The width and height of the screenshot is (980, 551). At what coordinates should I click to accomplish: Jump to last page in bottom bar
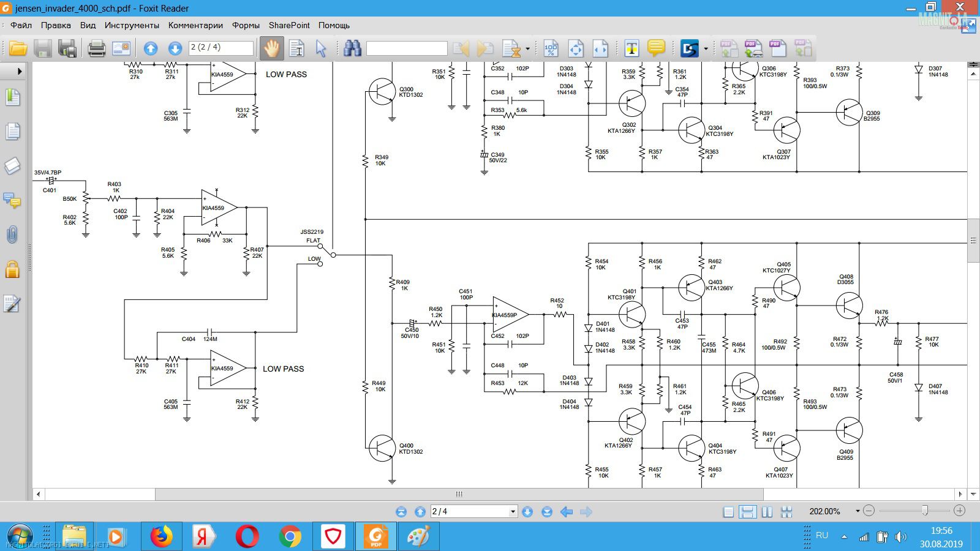click(547, 512)
